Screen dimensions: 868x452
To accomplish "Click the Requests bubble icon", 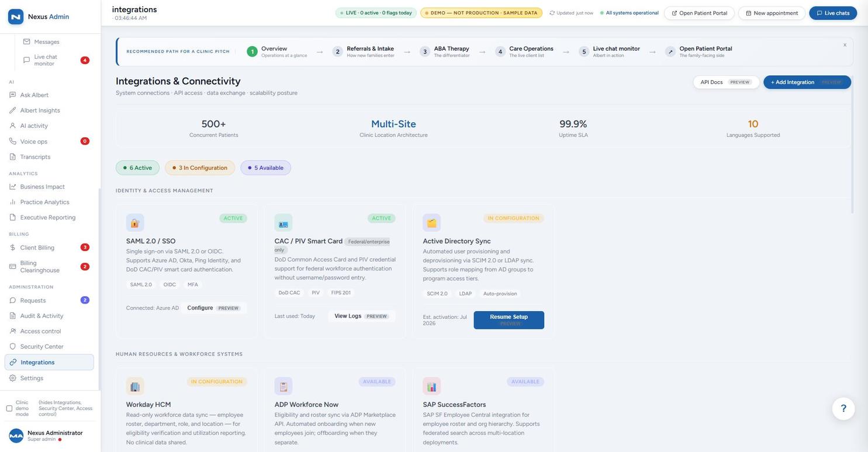I will tap(13, 300).
